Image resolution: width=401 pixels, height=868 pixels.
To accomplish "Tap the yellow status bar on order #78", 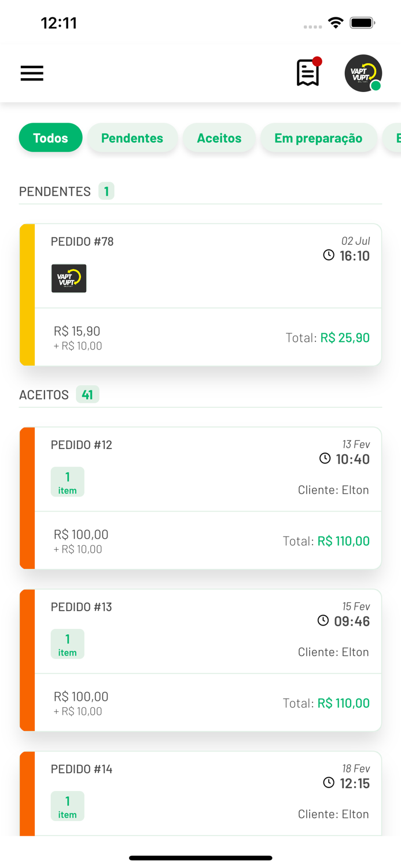I will coord(27,295).
